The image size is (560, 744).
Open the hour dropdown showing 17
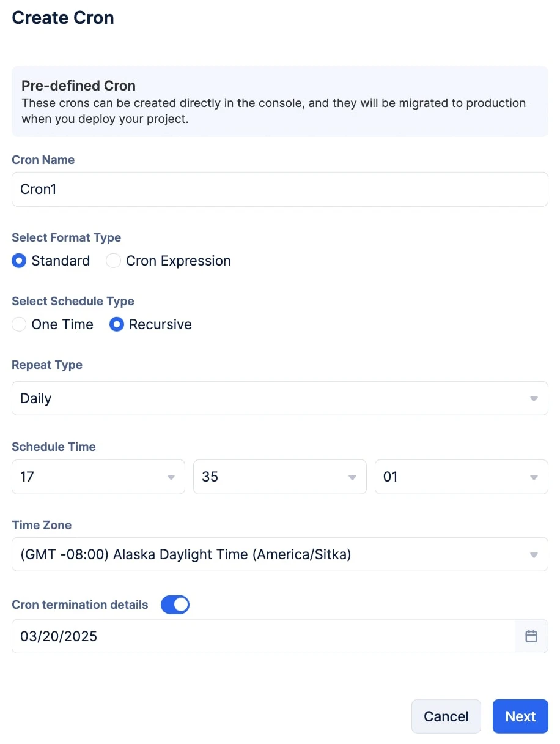98,477
